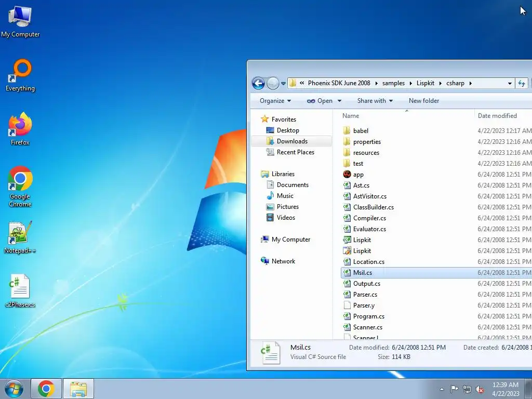Click csharp breadcrumb segment
532x399 pixels.
[x=455, y=83]
